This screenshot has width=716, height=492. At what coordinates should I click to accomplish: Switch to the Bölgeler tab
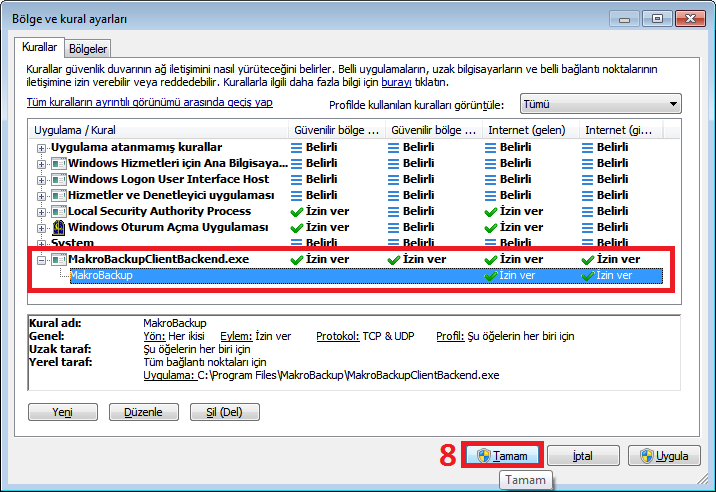[88, 49]
